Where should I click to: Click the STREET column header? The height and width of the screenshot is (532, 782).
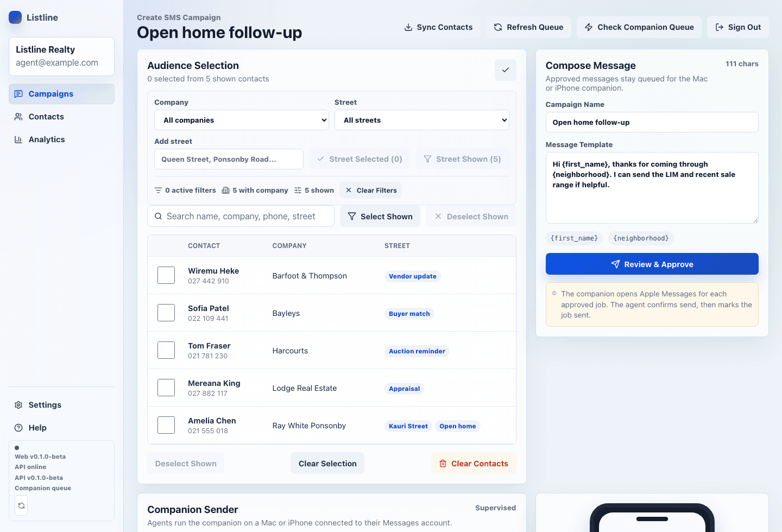[x=397, y=246]
